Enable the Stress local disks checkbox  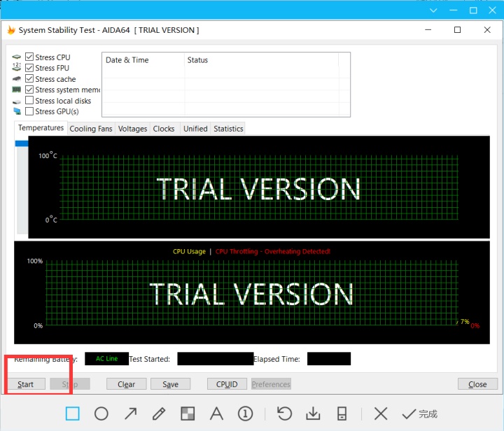click(29, 100)
